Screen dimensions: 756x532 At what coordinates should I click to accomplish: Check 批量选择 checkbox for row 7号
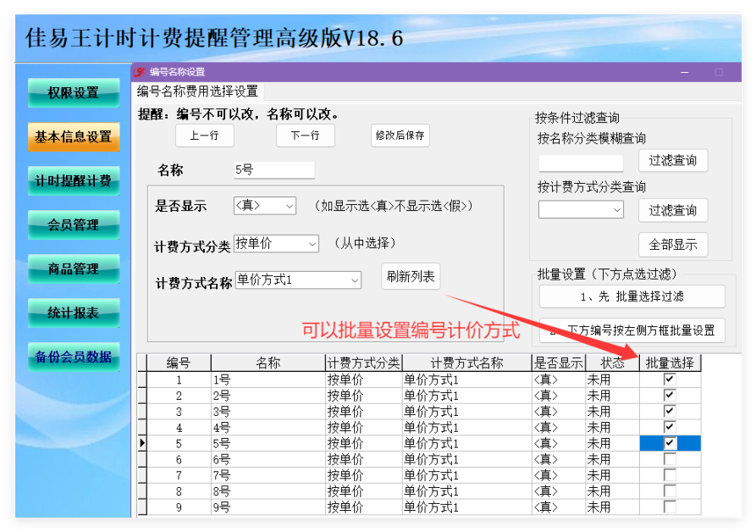tap(669, 475)
